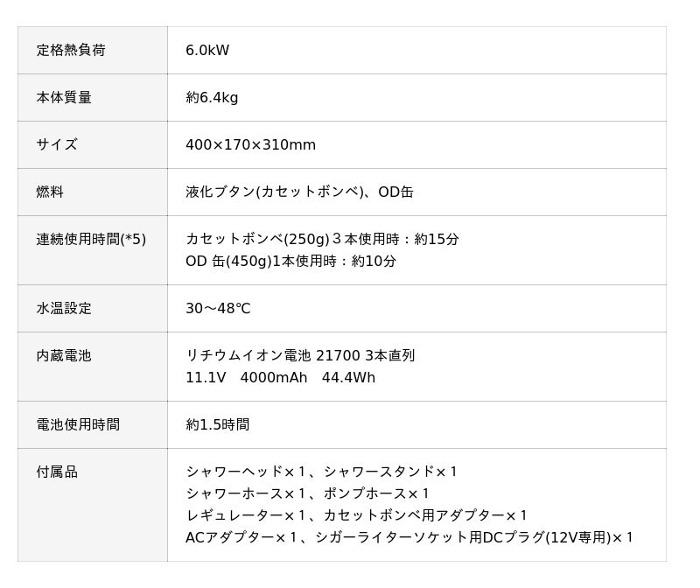The width and height of the screenshot is (700, 588).
Task: Select the OD 缶(450g)1本使用時 line
Action: 290,262
